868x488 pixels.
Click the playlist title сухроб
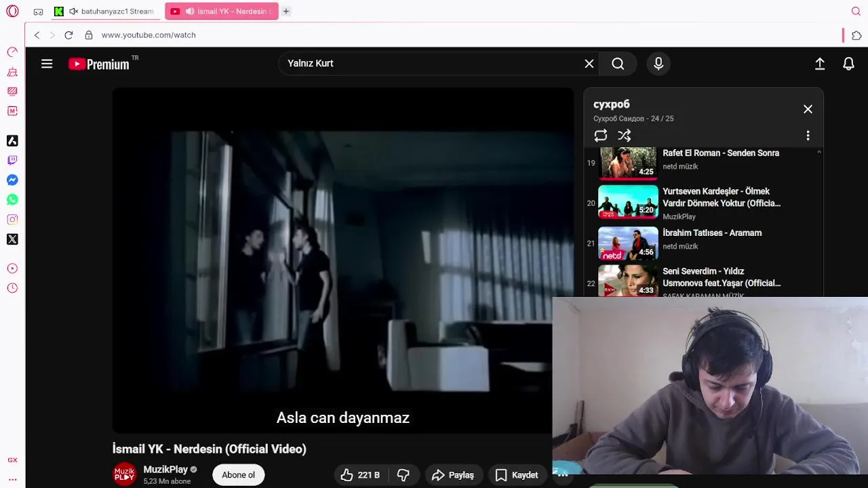612,104
